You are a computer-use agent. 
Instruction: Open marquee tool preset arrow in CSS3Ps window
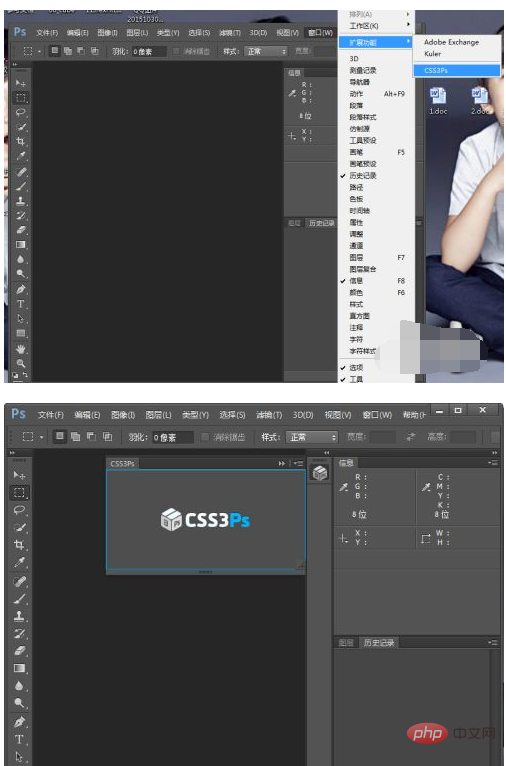tap(42, 437)
